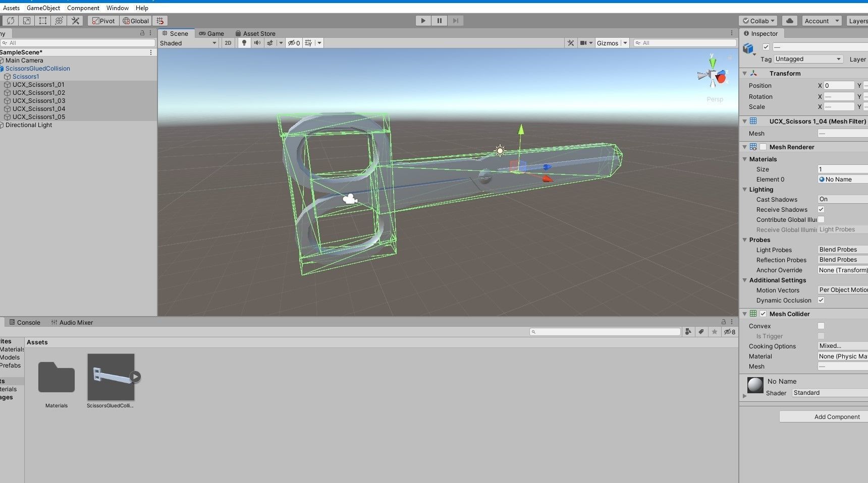Select the Rotate tool in the toolbar

point(11,21)
